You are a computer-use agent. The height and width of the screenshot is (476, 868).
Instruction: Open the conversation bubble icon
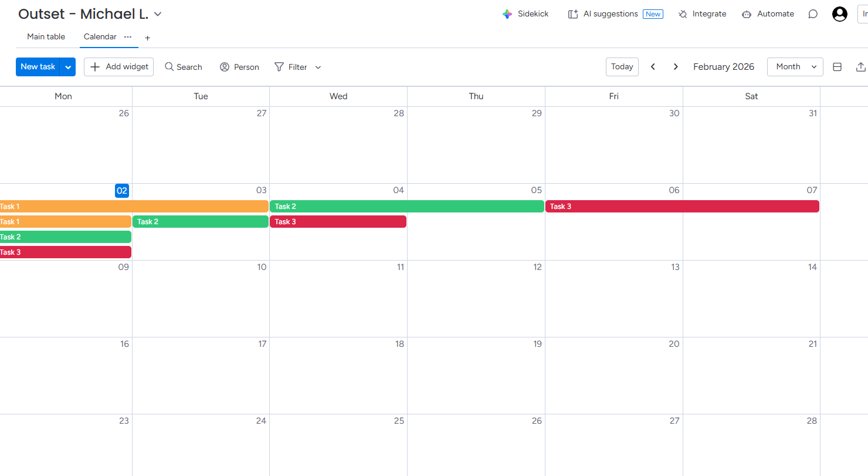pos(813,14)
